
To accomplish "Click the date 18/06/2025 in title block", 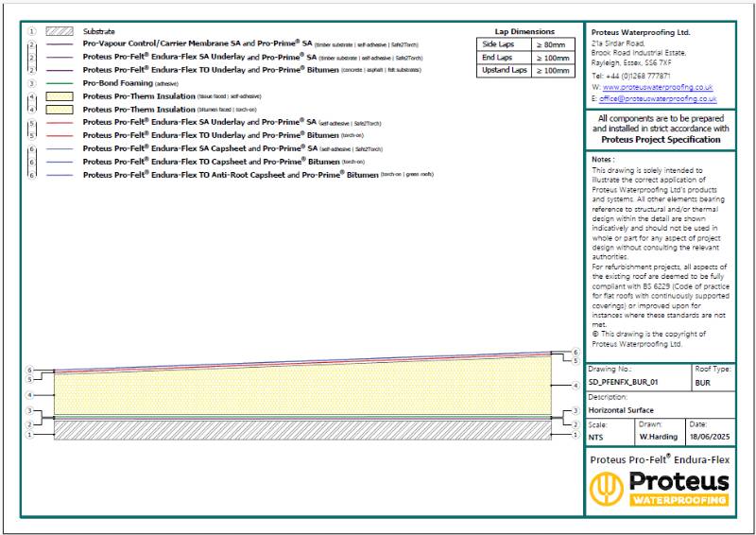I will tap(705, 437).
